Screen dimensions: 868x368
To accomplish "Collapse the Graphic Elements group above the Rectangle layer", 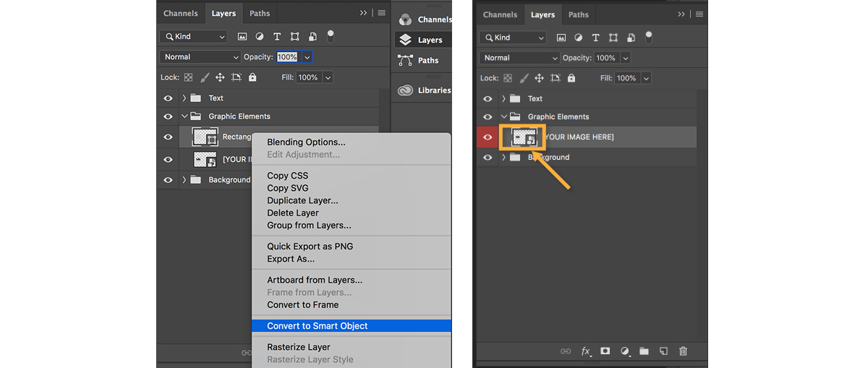I will pyautogui.click(x=185, y=116).
